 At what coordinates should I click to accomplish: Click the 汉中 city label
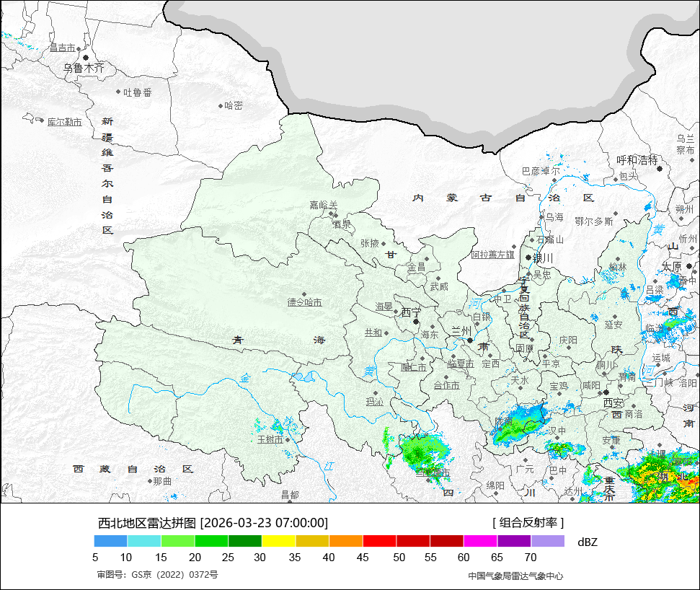pyautogui.click(x=557, y=431)
